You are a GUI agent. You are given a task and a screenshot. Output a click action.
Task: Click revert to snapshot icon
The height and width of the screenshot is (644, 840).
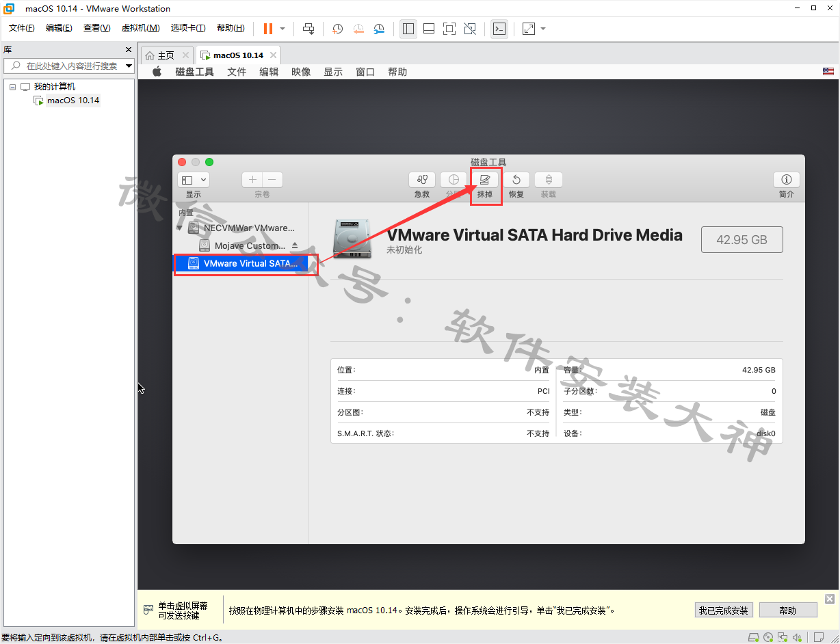pos(358,29)
